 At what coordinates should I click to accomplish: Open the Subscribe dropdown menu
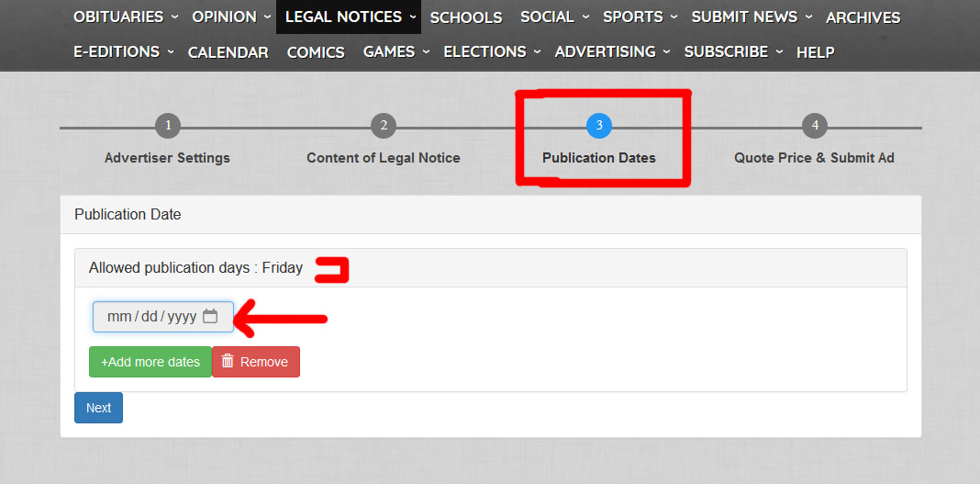733,51
